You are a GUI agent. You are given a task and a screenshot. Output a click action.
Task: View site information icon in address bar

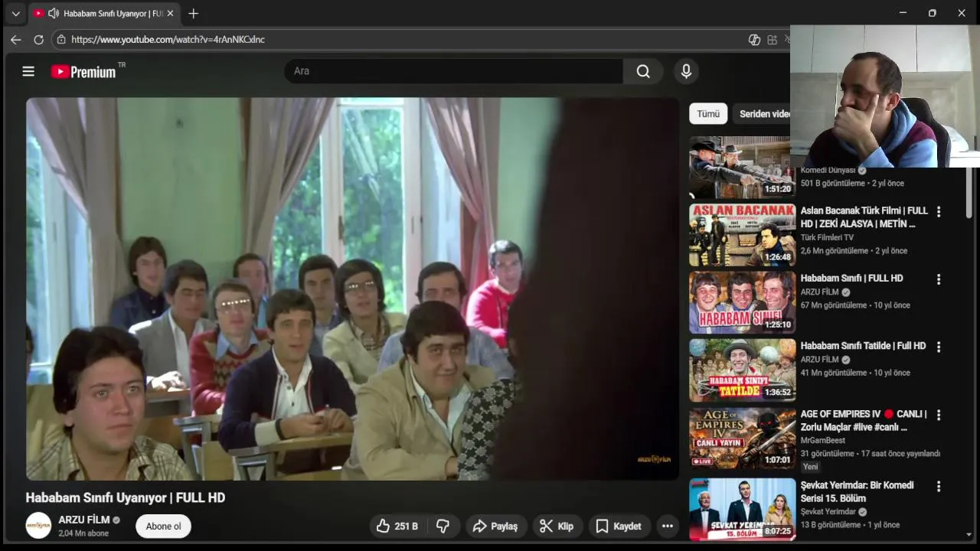(61, 39)
